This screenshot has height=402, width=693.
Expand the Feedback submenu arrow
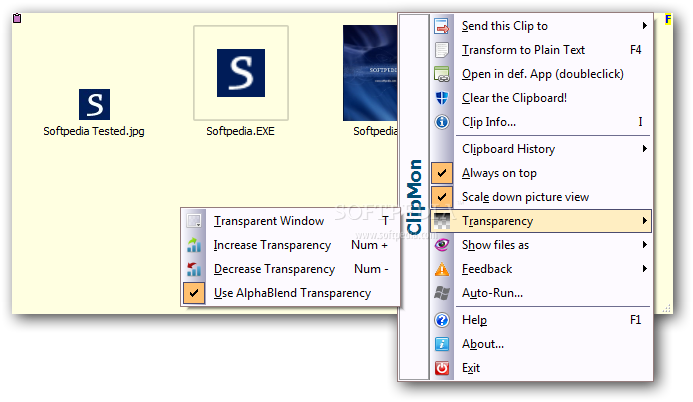(x=645, y=269)
